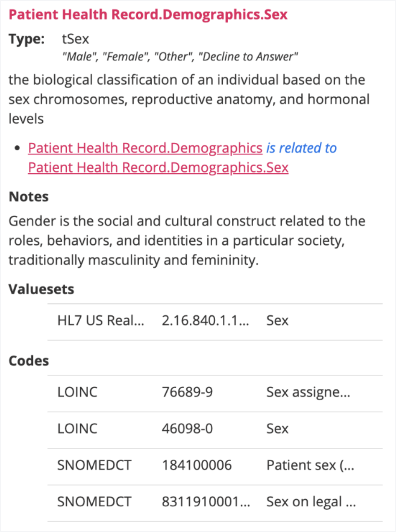This screenshot has width=396, height=532.
Task: Select the LOINC code 76689-9
Action: tap(187, 392)
